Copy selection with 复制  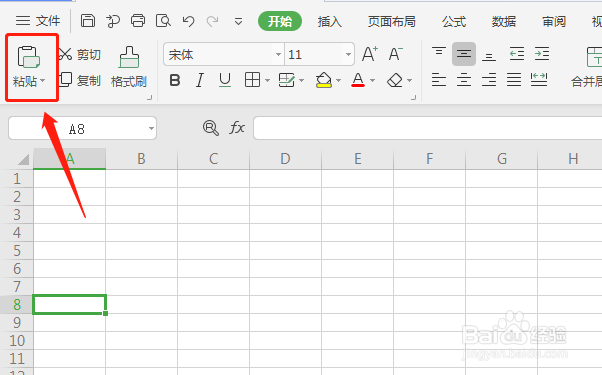pyautogui.click(x=79, y=81)
